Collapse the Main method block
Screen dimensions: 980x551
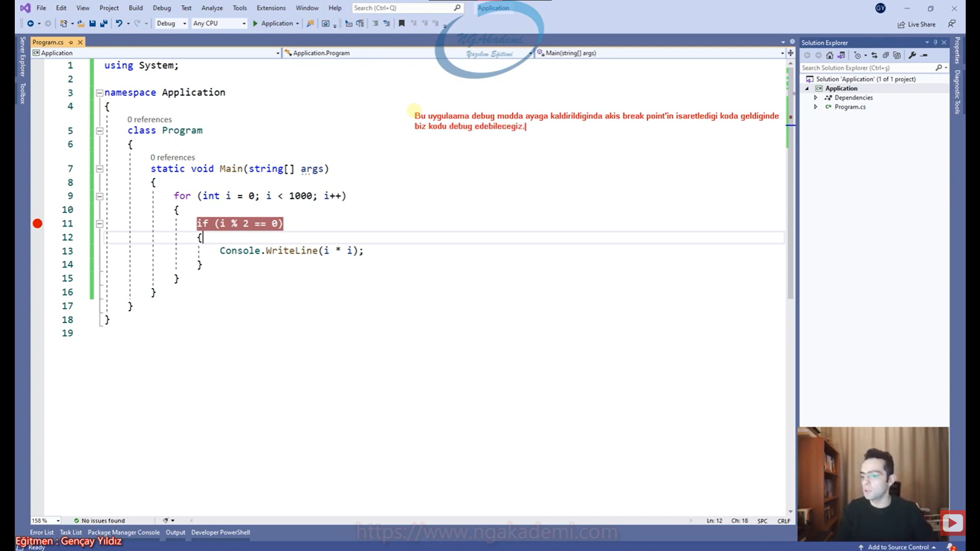[x=100, y=169]
